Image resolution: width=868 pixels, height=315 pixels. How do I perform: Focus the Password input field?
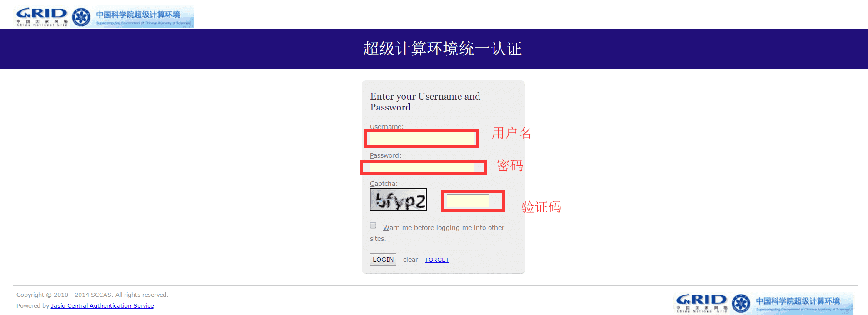tap(422, 167)
